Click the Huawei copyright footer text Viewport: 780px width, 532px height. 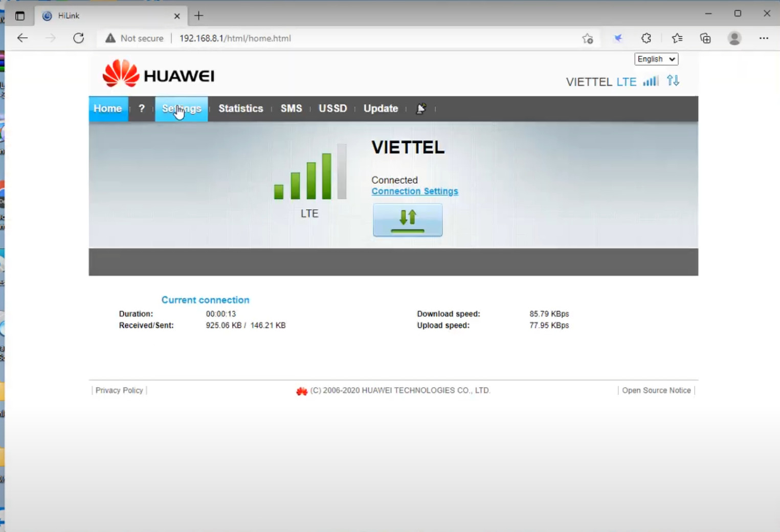click(x=400, y=390)
